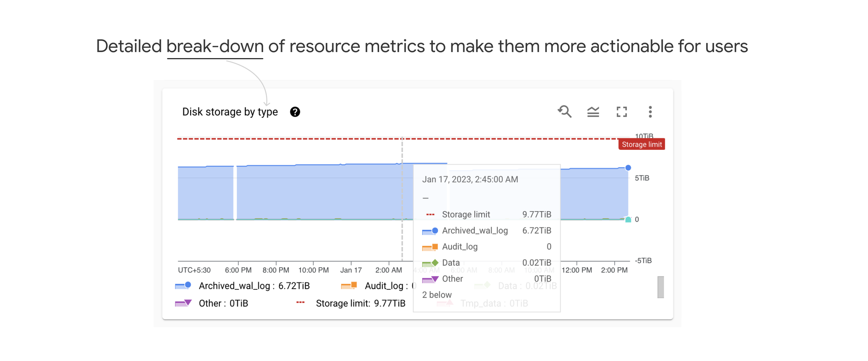Click the 12:00 PM axis label

click(576, 270)
